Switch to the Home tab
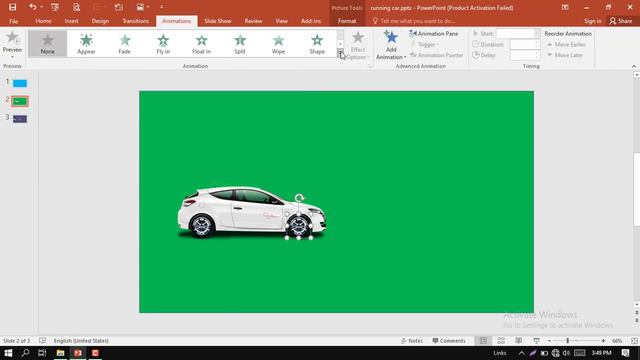 [x=43, y=21]
